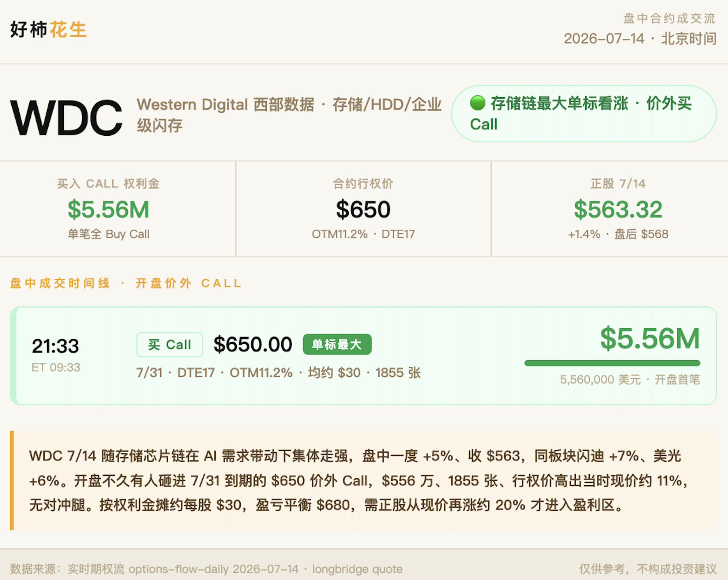The image size is (728, 580).
Task: Click the 买 Call tag
Action: [x=169, y=344]
